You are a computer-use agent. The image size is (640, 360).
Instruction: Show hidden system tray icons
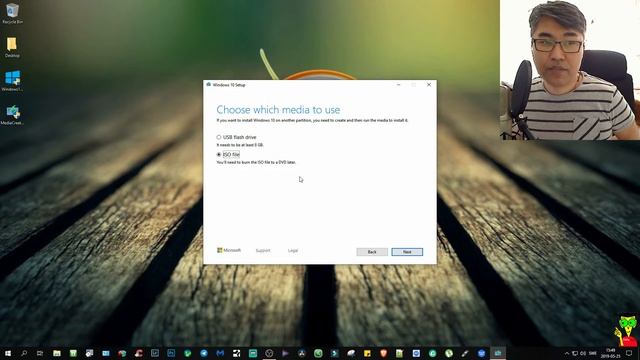click(567, 353)
